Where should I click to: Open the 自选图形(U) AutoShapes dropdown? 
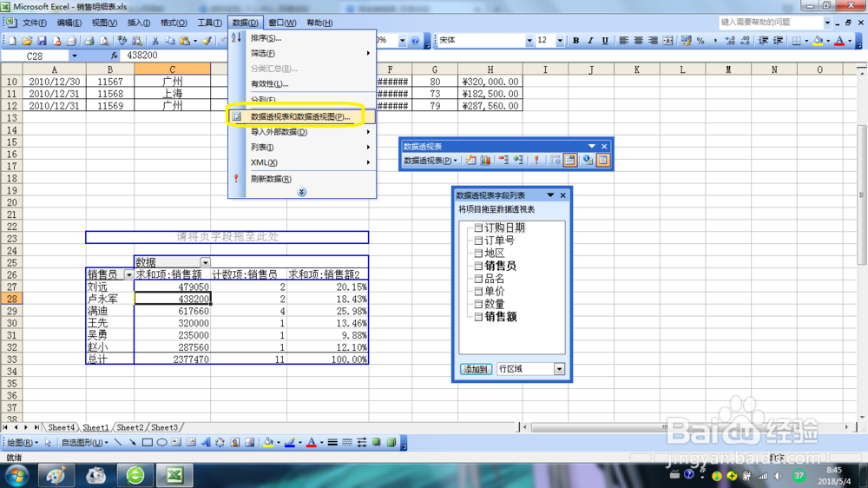(85, 443)
